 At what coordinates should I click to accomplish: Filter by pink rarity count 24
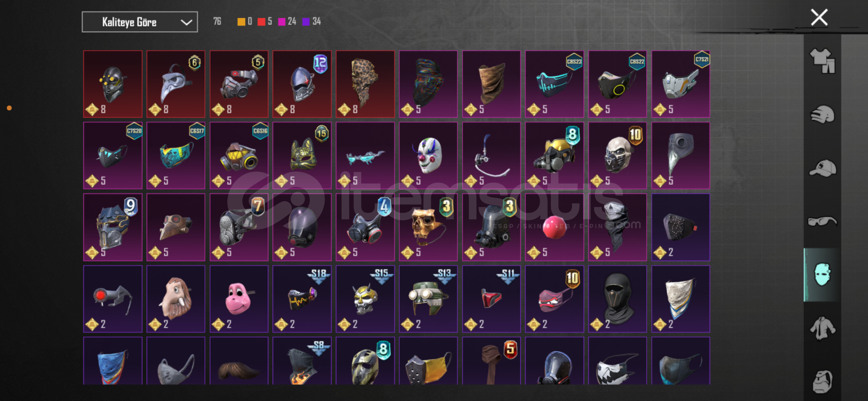pyautogui.click(x=287, y=22)
